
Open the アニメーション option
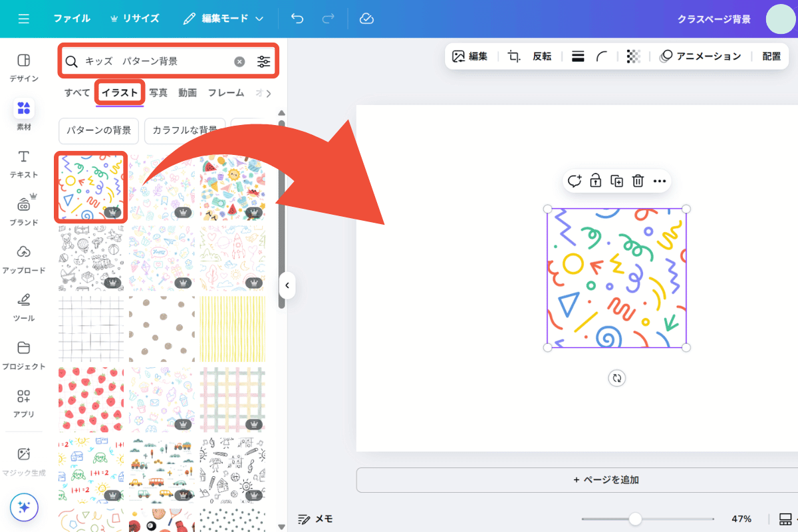coord(700,57)
